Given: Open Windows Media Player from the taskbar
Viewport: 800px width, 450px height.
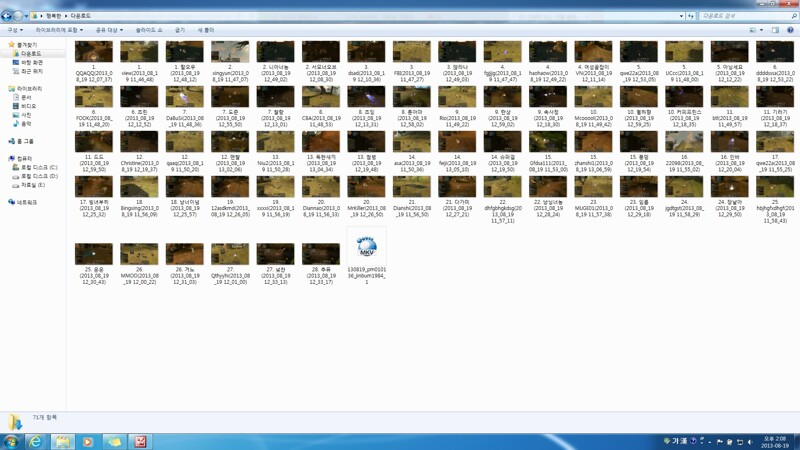Looking at the screenshot, I should 88,441.
